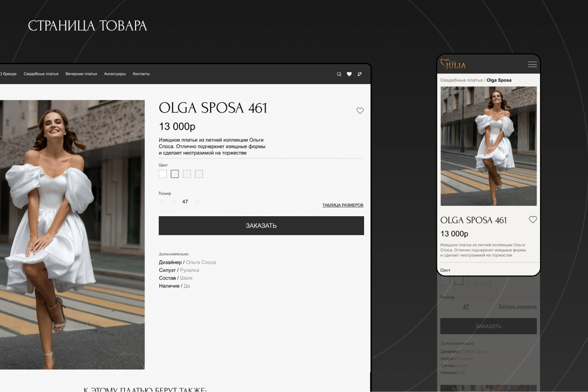The height and width of the screenshot is (392, 588).
Task: Click the desktop Дополнительно label
Action: coord(173,254)
